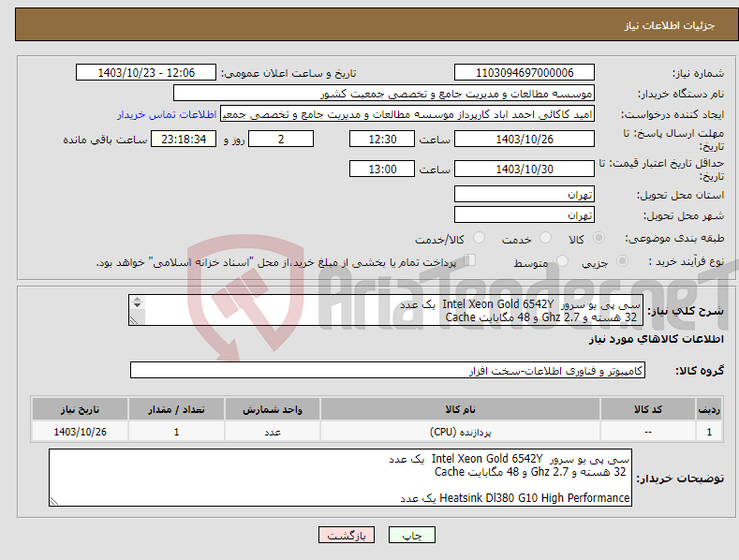
Task: Select the خدمت radio button
Action: [545, 238]
